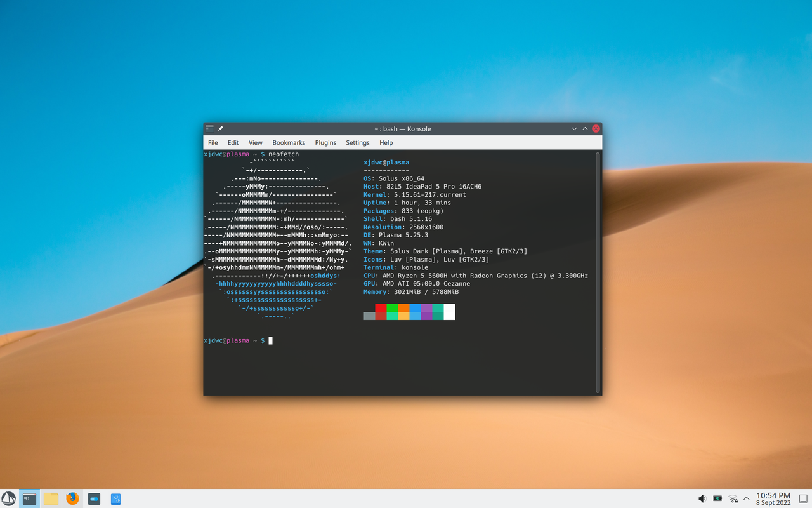Click the terminal cursor at the bottom prompt
Image resolution: width=812 pixels, height=508 pixels.
point(270,341)
